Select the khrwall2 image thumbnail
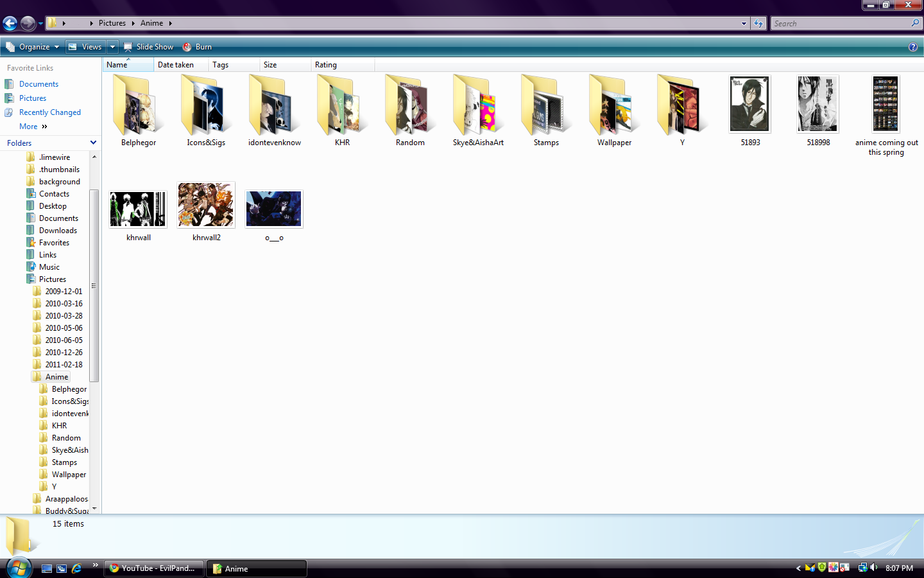The image size is (924, 578). (206, 205)
